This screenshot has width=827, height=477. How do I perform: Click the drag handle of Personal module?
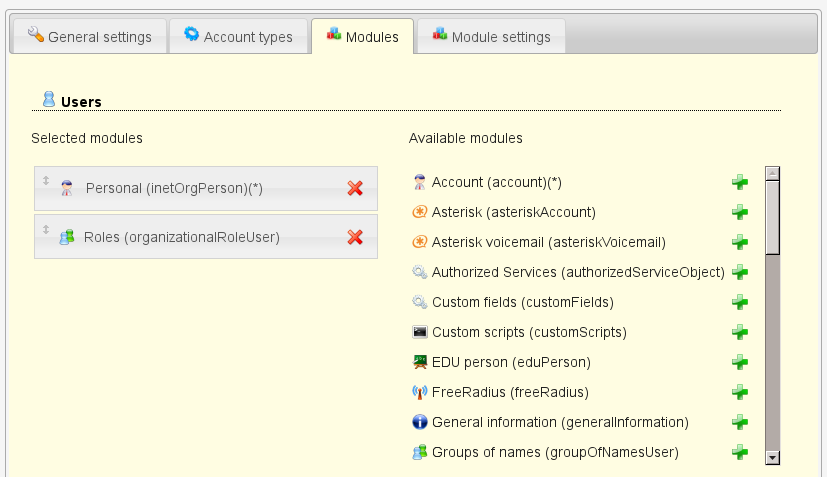point(45,180)
